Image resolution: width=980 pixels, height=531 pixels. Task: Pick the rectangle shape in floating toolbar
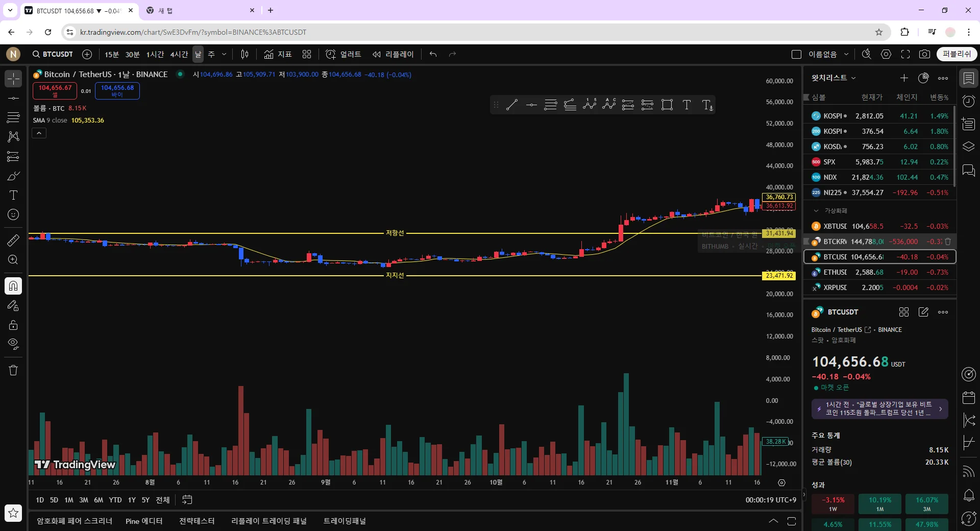click(x=667, y=105)
